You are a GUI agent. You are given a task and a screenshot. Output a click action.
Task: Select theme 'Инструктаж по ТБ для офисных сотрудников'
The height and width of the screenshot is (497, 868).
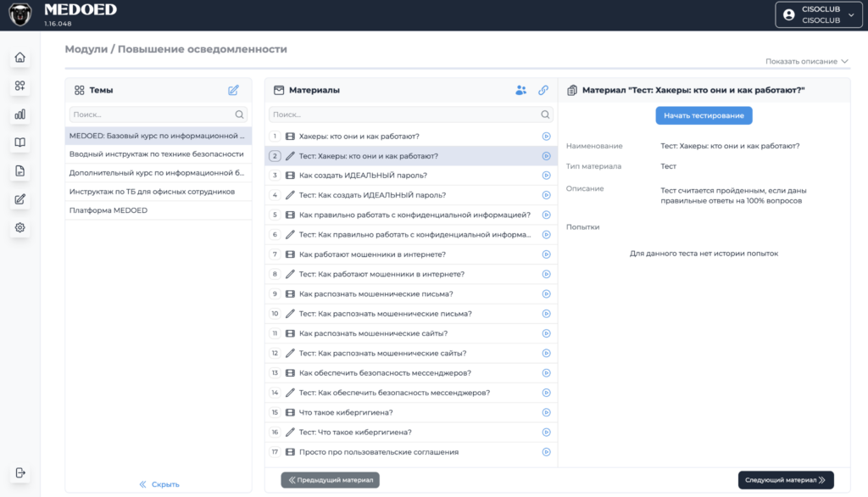(159, 192)
